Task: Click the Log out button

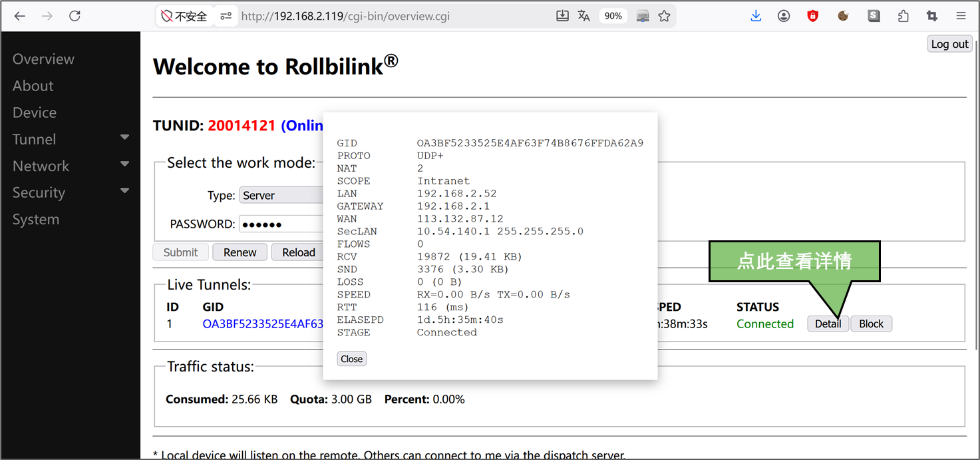Action: (x=949, y=44)
